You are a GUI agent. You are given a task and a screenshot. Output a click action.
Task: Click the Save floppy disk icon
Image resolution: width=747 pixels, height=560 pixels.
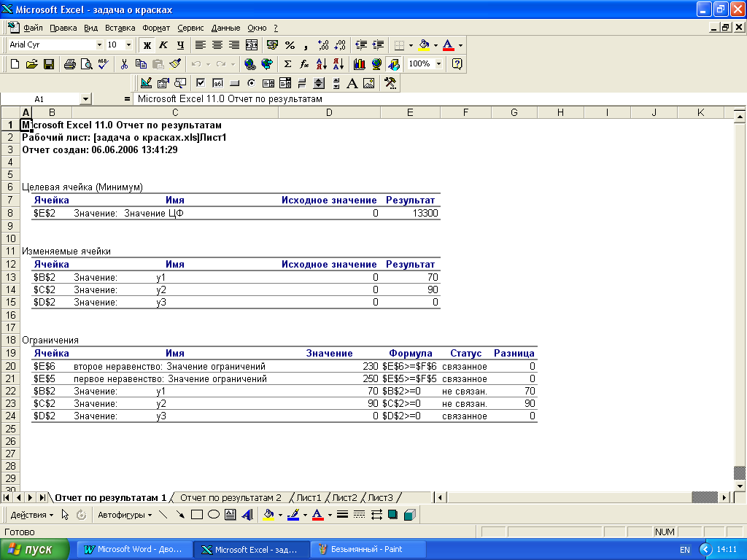(49, 64)
